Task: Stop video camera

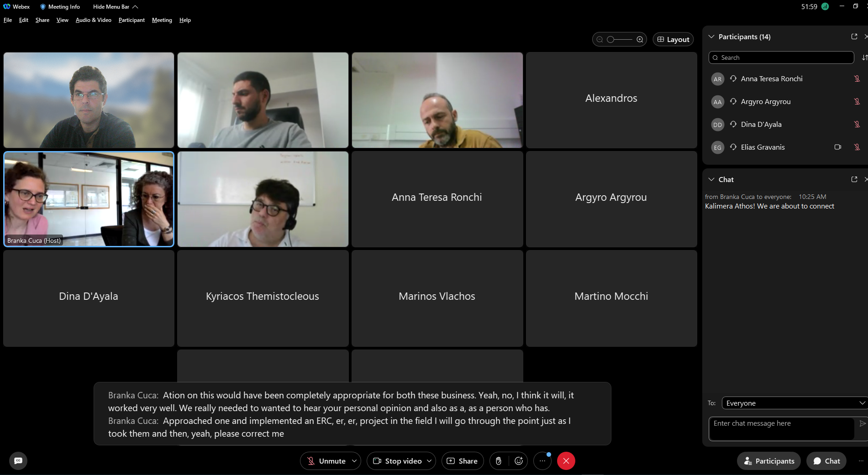Action: [x=397, y=461]
